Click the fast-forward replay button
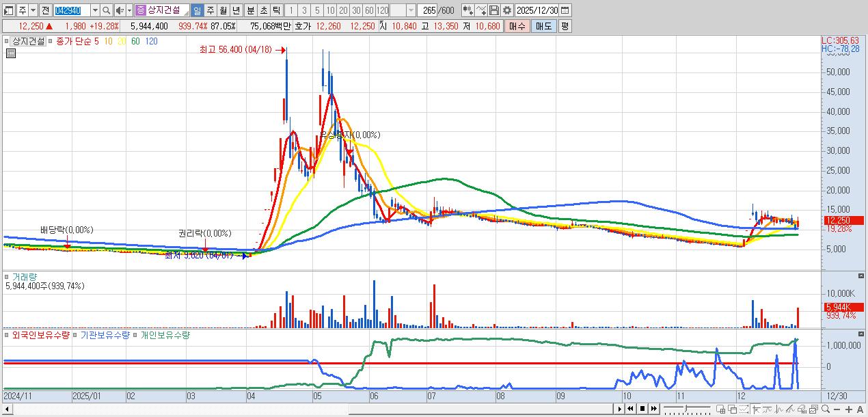 click(x=654, y=409)
